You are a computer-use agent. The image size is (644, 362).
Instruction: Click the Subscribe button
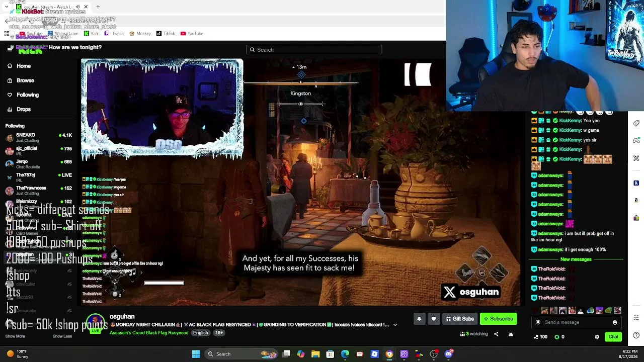point(498,319)
